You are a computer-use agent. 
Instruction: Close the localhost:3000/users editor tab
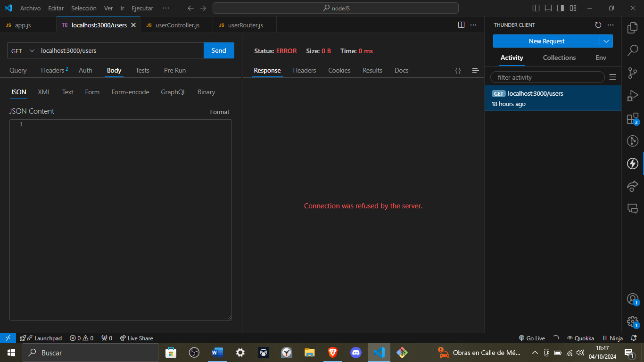tap(133, 25)
